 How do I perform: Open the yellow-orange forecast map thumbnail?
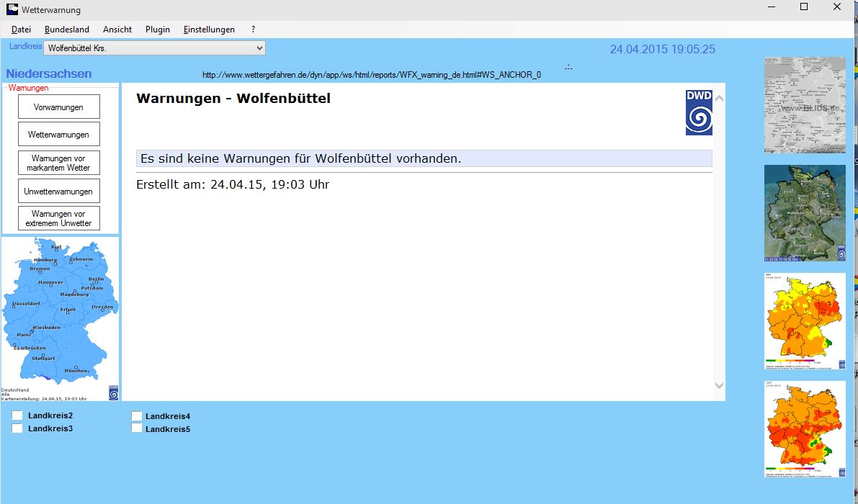click(805, 321)
